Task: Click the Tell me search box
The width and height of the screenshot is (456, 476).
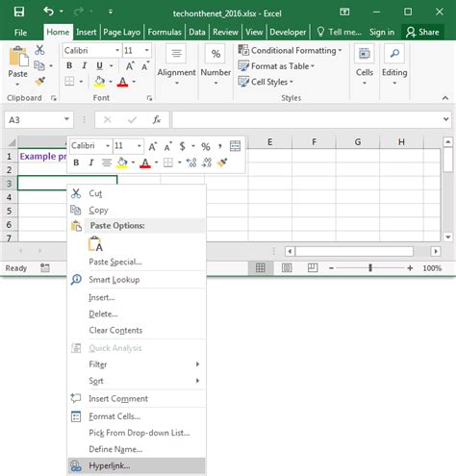Action: coord(339,32)
